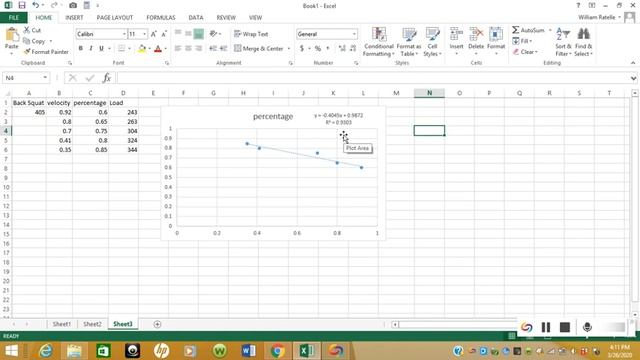Open the font color dropdown arrow
This screenshot has height=360, width=640.
pyautogui.click(x=166, y=49)
